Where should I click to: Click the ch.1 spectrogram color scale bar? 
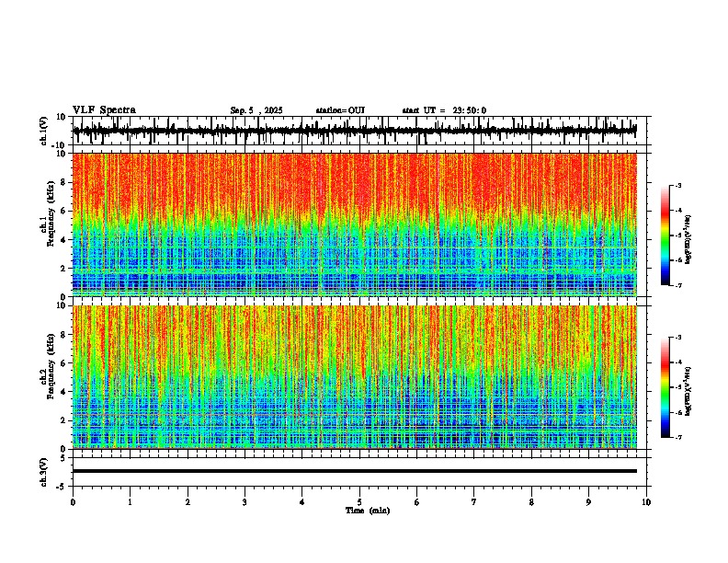[665, 236]
